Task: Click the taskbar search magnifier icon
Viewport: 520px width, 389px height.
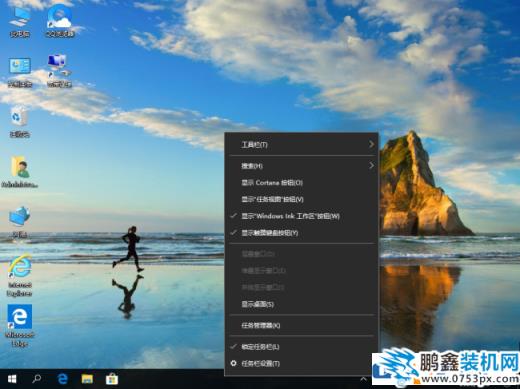Action: click(x=36, y=379)
